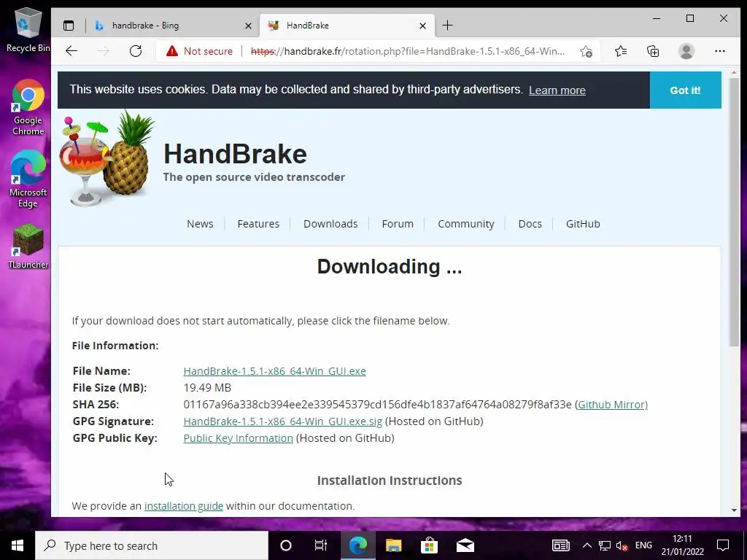747x560 pixels.
Task: Open the tab actions menu icon
Action: pyautogui.click(x=69, y=26)
